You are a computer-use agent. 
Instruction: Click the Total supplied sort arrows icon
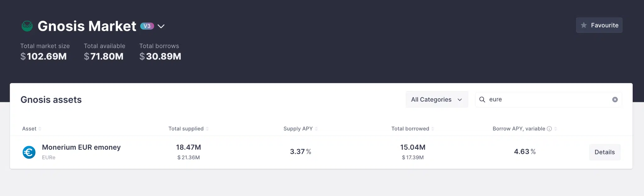[x=207, y=129]
